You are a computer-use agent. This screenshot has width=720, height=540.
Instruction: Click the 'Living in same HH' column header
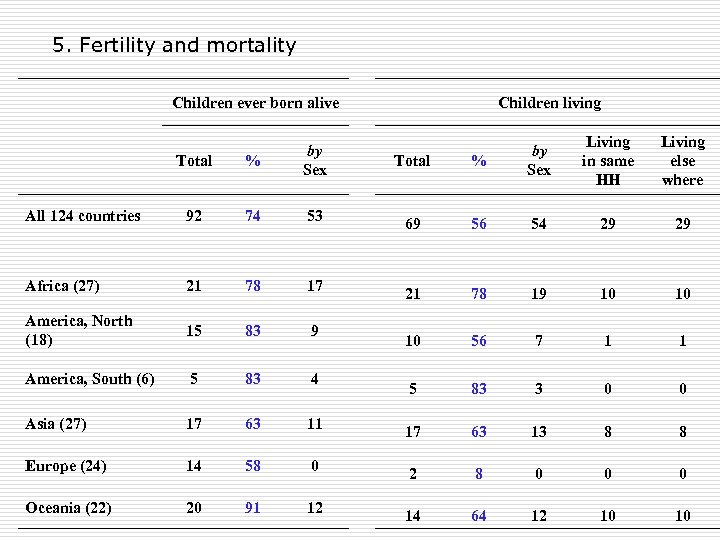coord(608,160)
